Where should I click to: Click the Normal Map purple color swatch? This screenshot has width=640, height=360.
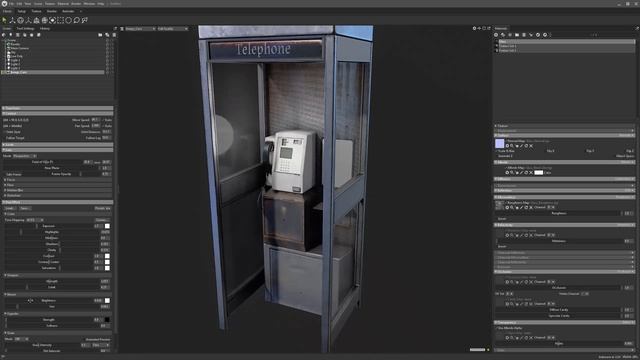499,143
